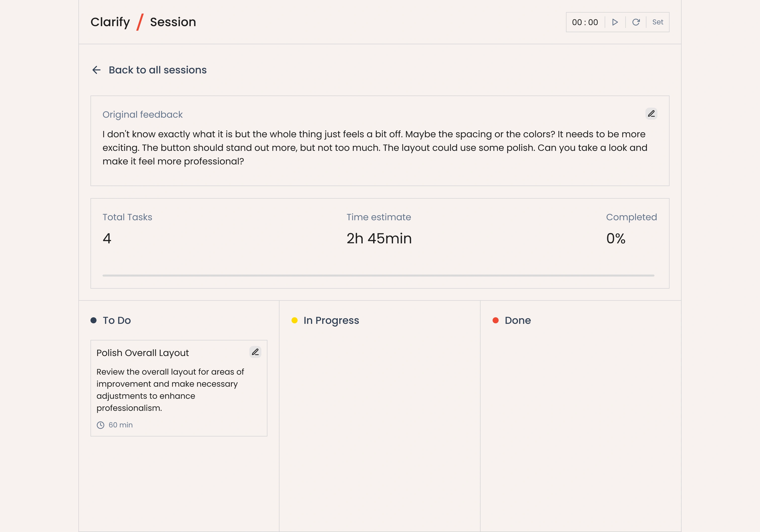
Task: Click the completion progress bar
Action: tap(378, 276)
